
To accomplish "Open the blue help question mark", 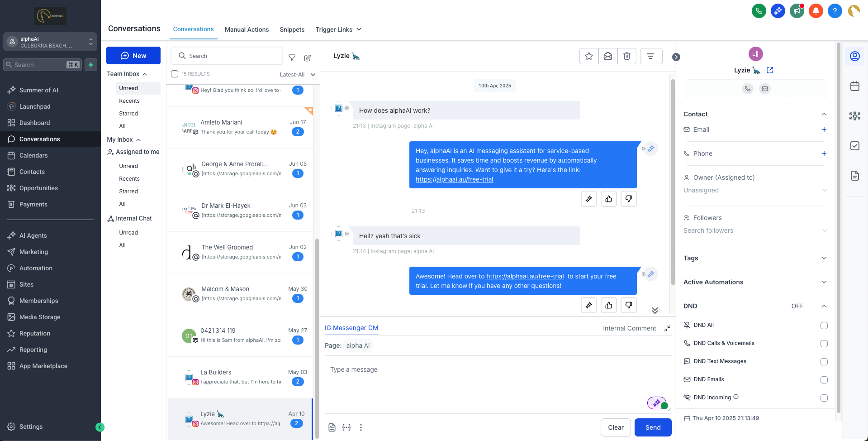I will tap(835, 11).
